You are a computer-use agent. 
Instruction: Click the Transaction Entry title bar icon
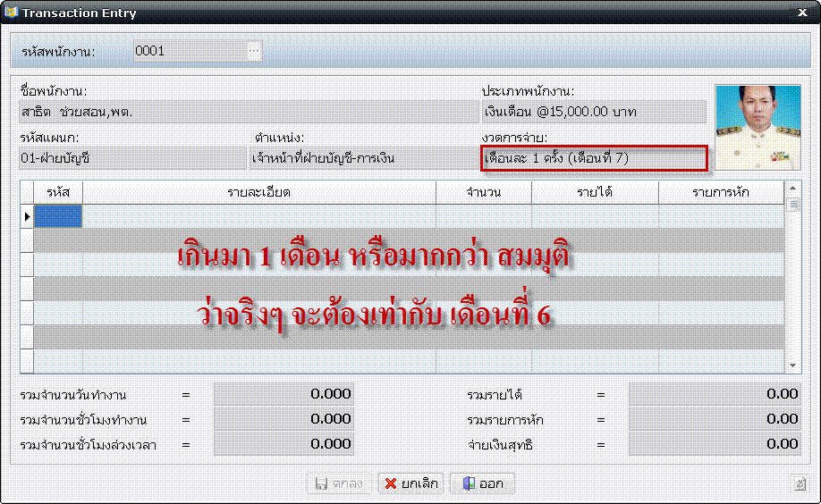point(11,13)
